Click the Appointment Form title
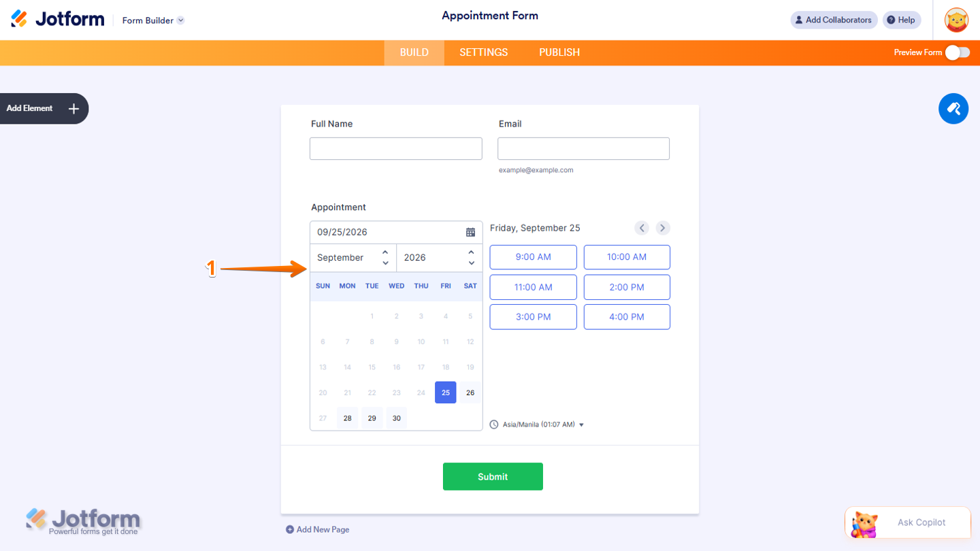The height and width of the screenshot is (551, 980). [490, 16]
